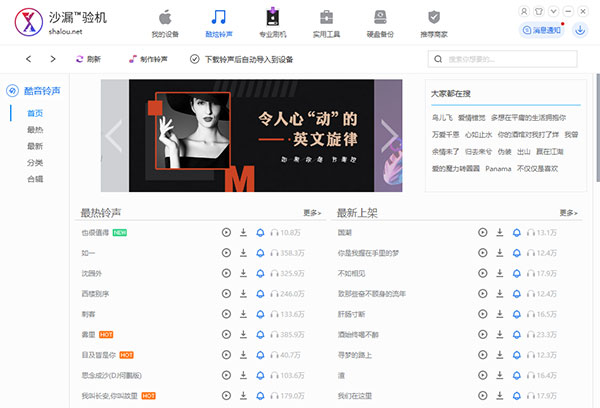Click bell icon on 我叫长安,你叫故里 row
Image resolution: width=600 pixels, height=408 pixels.
260,396
